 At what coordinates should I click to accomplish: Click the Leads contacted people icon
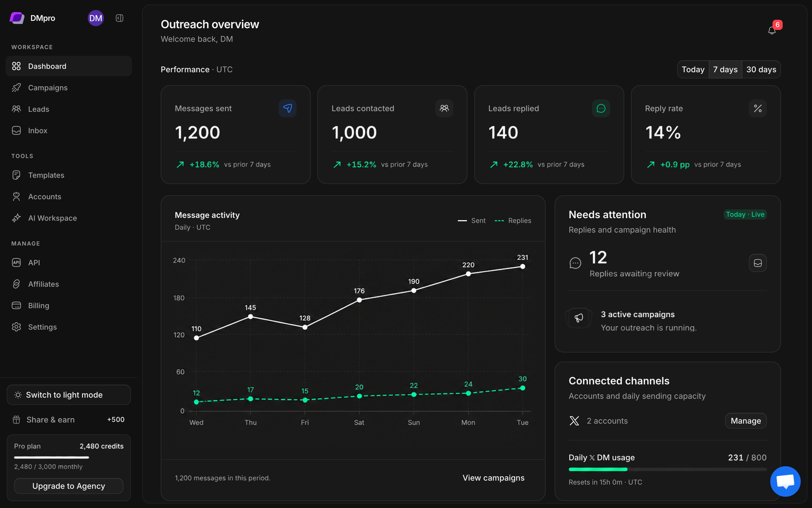click(444, 108)
